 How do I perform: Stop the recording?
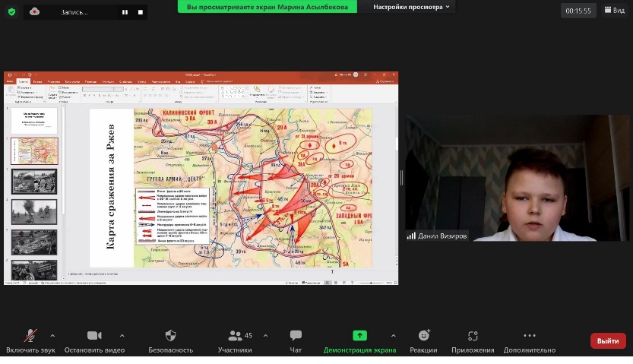pos(140,12)
